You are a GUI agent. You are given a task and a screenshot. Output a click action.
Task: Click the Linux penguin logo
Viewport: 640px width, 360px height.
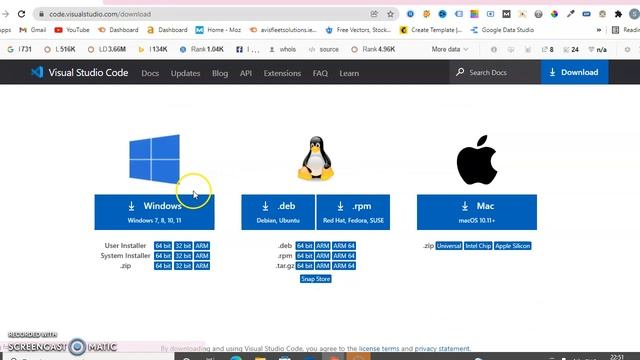click(x=316, y=158)
